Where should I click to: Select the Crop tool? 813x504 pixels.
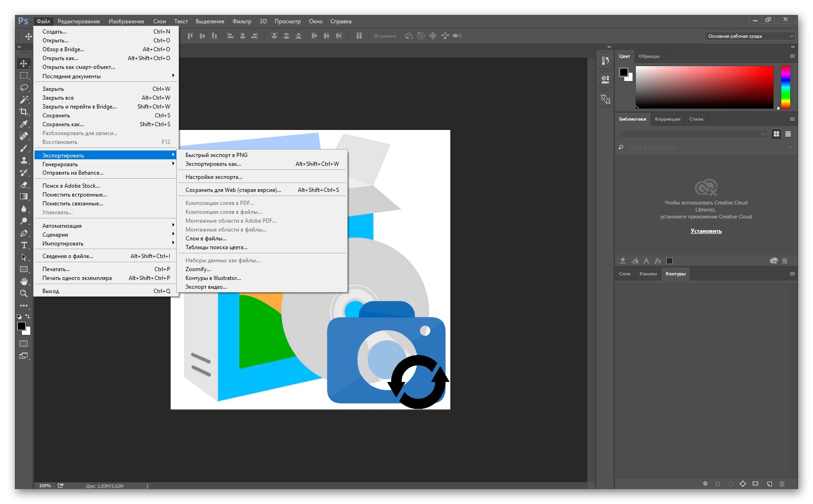[x=24, y=112]
